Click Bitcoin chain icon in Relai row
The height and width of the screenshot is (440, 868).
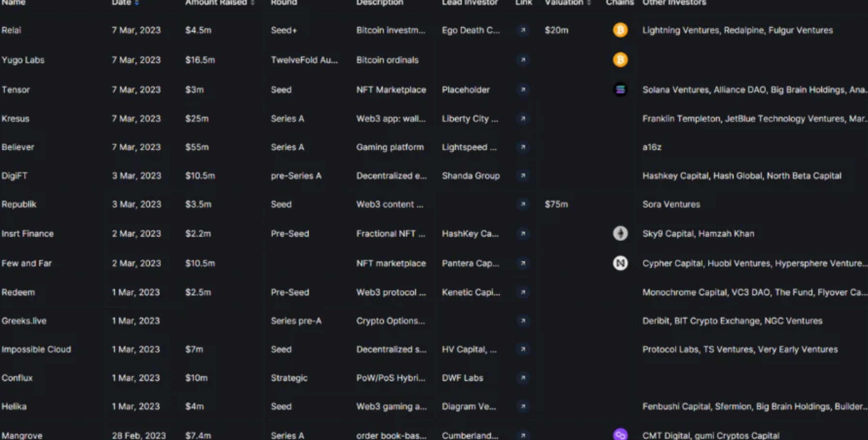coord(620,30)
